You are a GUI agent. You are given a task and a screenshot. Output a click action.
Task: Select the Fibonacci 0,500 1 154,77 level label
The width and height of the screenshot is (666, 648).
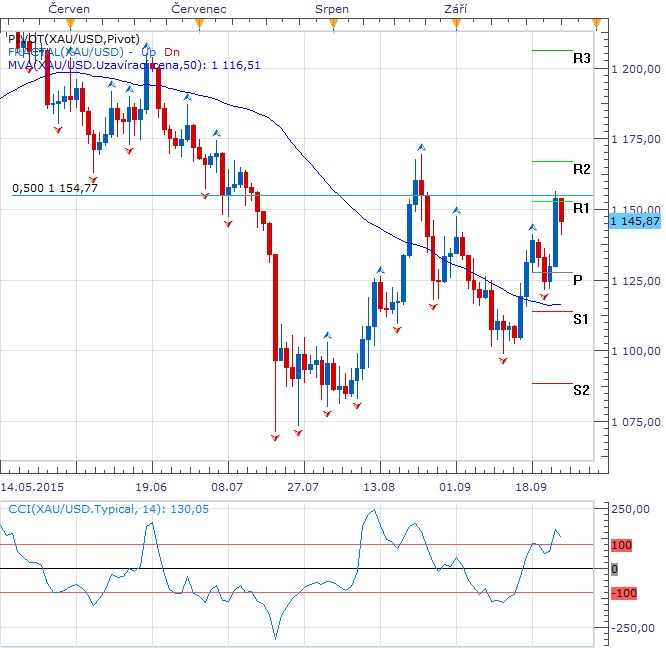[55, 187]
